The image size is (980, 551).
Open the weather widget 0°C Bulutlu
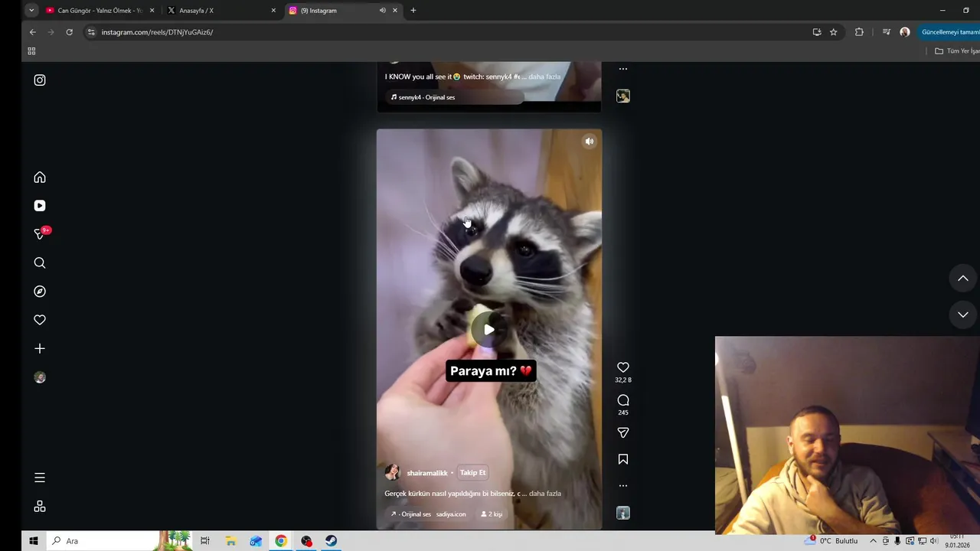pyautogui.click(x=831, y=541)
